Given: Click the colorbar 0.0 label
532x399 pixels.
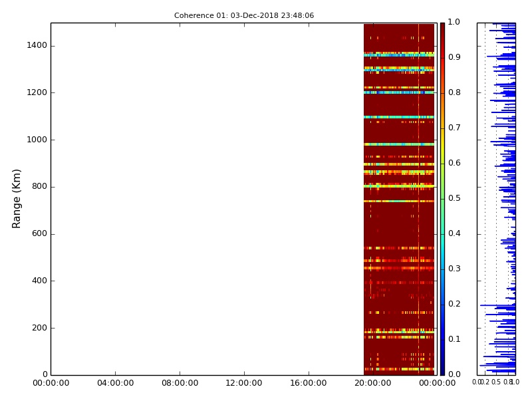Looking at the screenshot, I should (454, 374).
